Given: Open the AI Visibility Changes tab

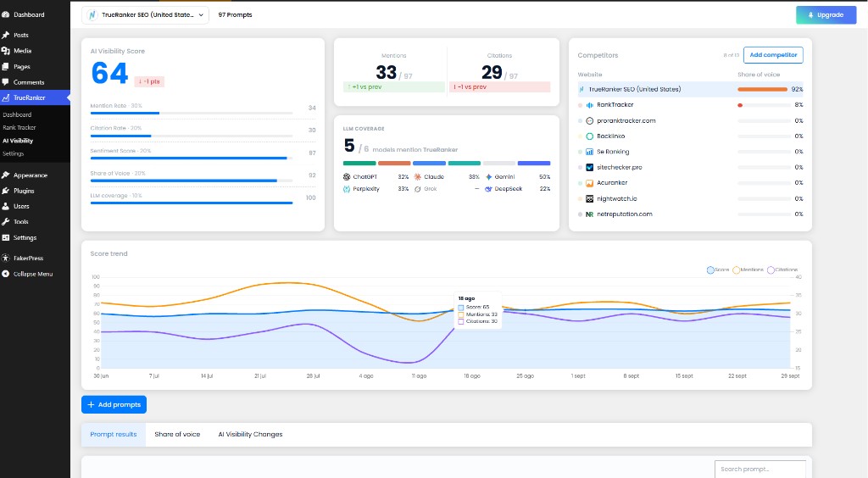Looking at the screenshot, I should tap(250, 434).
